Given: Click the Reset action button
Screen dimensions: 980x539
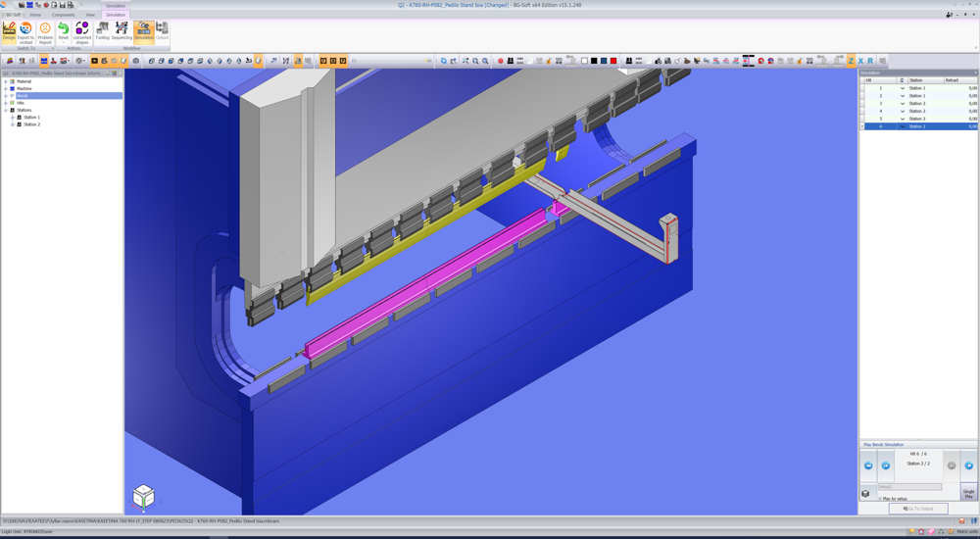Looking at the screenshot, I should click(x=63, y=32).
